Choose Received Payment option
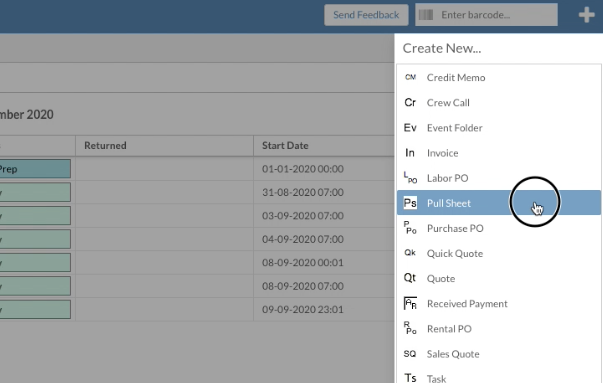The width and height of the screenshot is (603, 383). 499,303
